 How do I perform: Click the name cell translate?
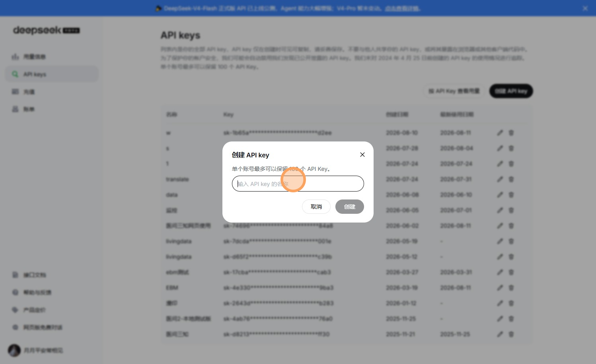pyautogui.click(x=177, y=179)
